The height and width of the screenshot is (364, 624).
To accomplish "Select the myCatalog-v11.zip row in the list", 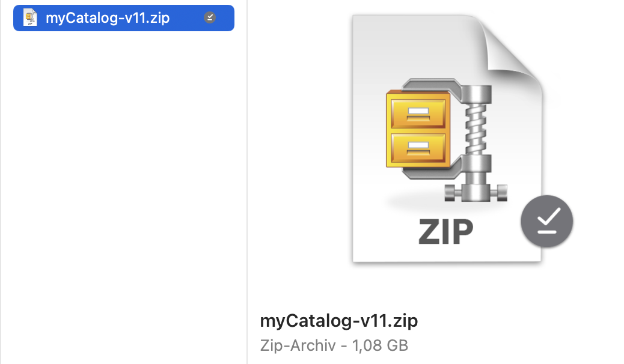I will (124, 18).
